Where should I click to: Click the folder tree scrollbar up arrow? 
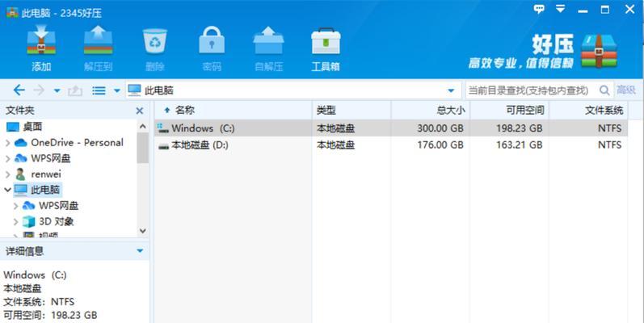click(142, 127)
